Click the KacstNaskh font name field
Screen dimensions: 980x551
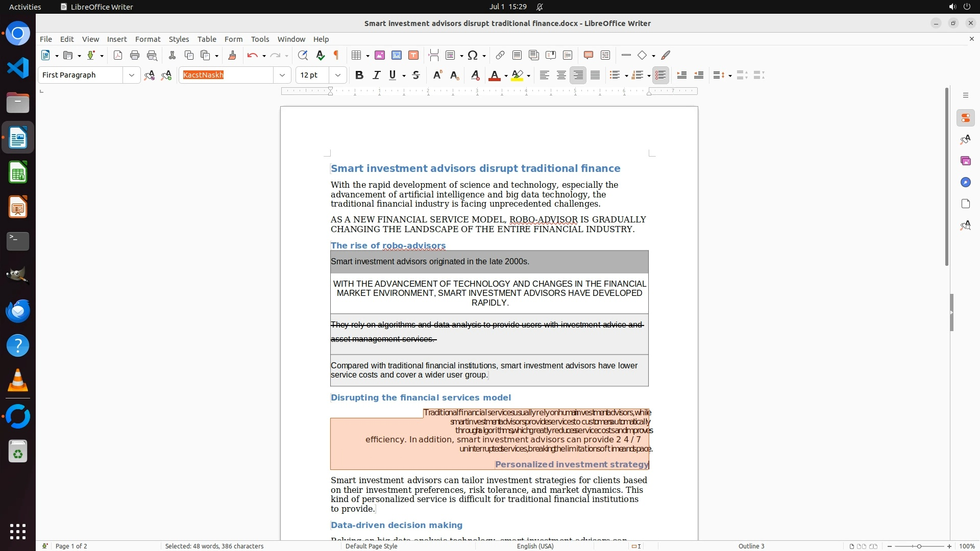(x=227, y=76)
